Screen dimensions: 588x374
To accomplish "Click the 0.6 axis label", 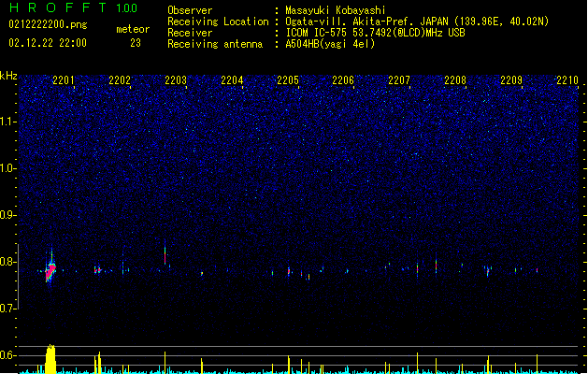I will pos(8,355).
